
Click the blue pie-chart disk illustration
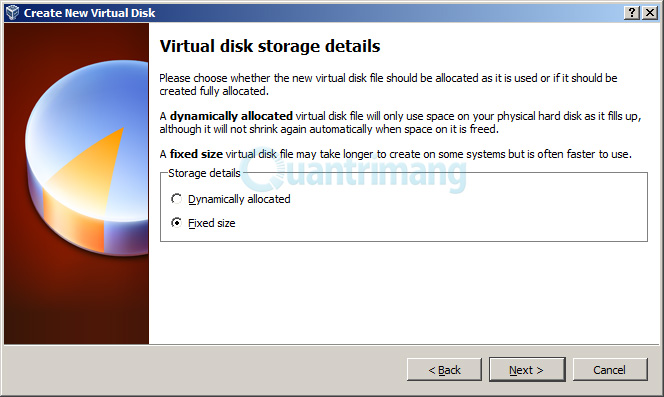(89, 158)
